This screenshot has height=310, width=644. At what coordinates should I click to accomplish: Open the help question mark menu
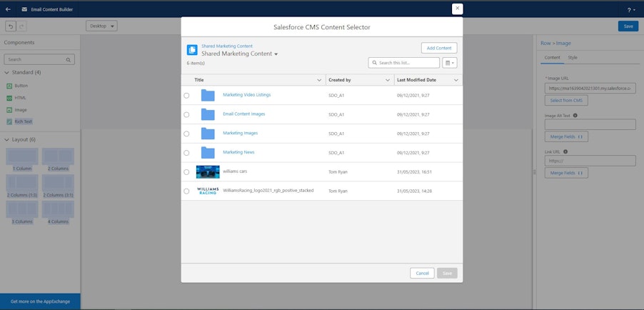[631, 10]
